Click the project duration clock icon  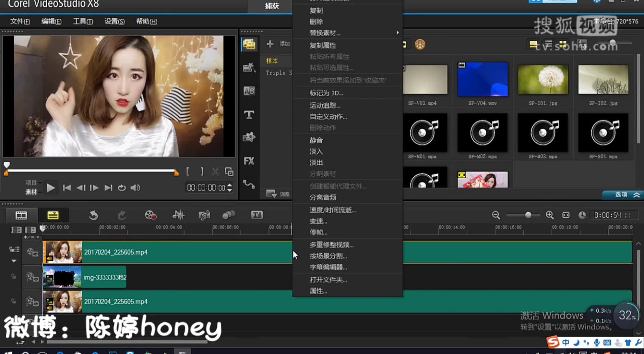click(582, 215)
